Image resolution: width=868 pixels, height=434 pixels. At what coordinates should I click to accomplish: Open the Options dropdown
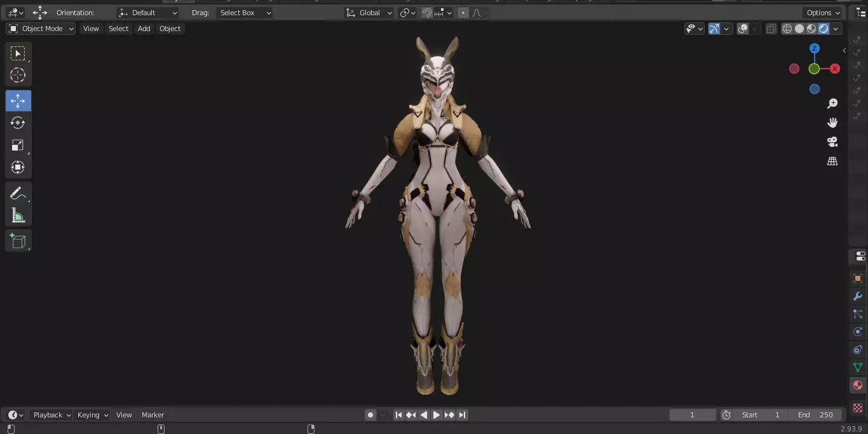coord(823,13)
